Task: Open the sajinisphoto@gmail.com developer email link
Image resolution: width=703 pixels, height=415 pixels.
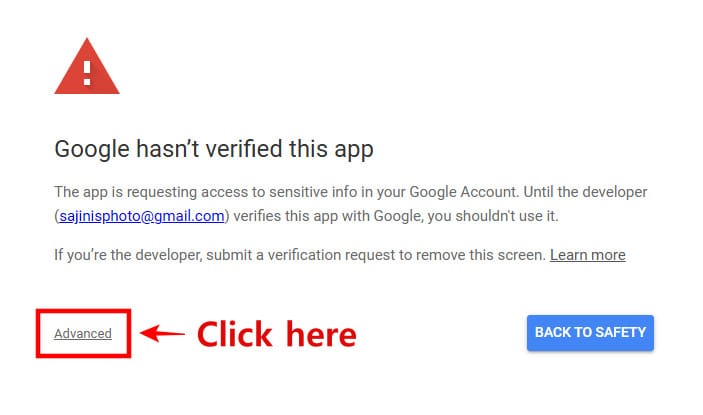Action: [142, 215]
